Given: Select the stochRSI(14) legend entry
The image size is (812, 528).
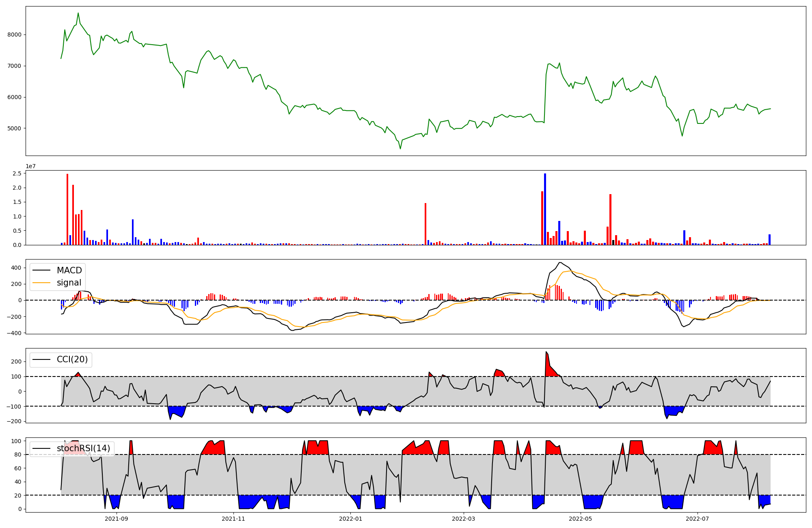Looking at the screenshot, I should 83,448.
